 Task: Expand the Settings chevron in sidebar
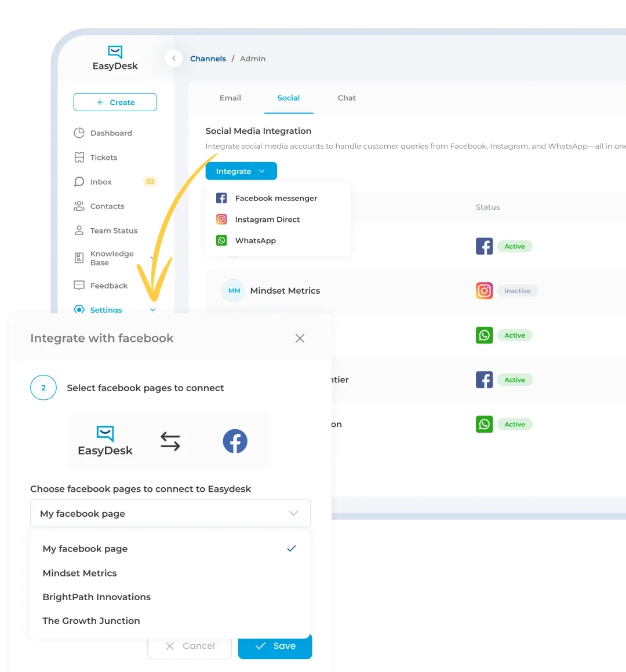tap(152, 309)
